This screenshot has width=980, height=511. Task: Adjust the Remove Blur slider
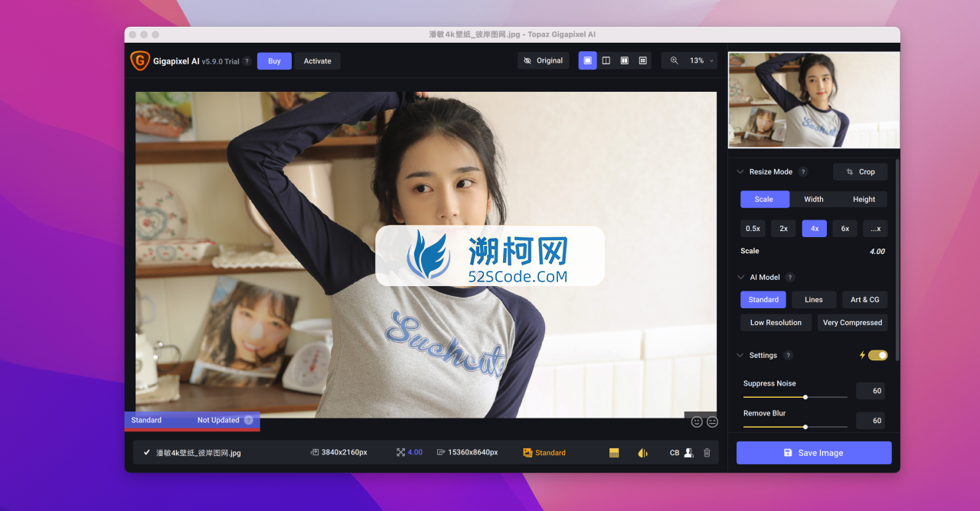tap(795, 427)
